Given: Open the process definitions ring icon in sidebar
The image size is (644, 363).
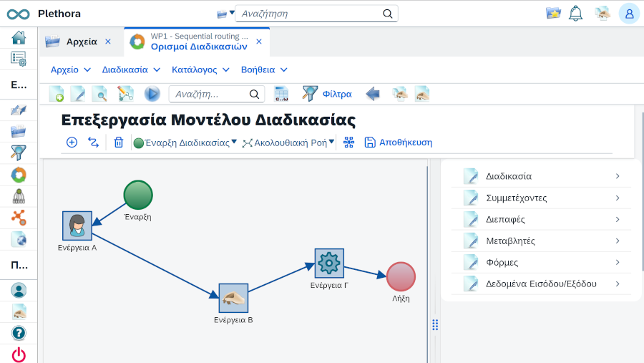Looking at the screenshot, I should [19, 175].
